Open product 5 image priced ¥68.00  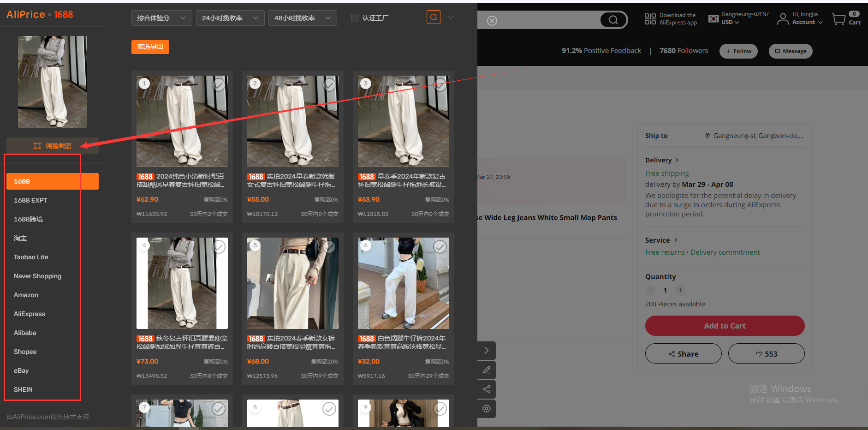coord(293,283)
